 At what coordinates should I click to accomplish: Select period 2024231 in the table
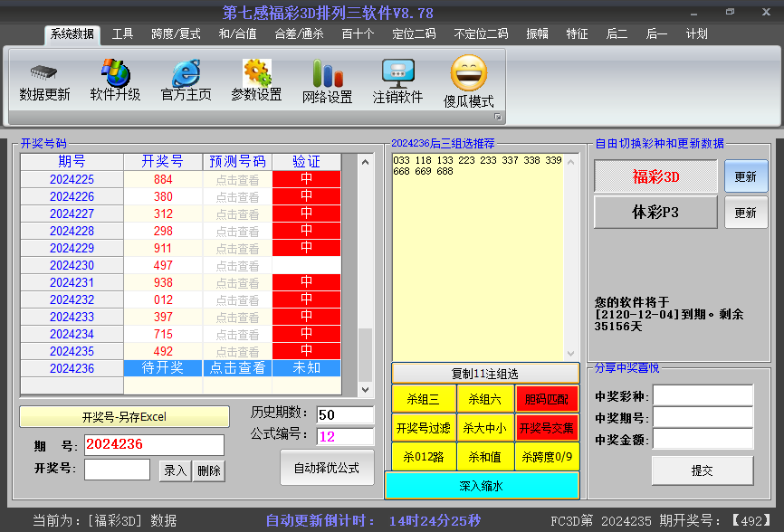point(72,282)
